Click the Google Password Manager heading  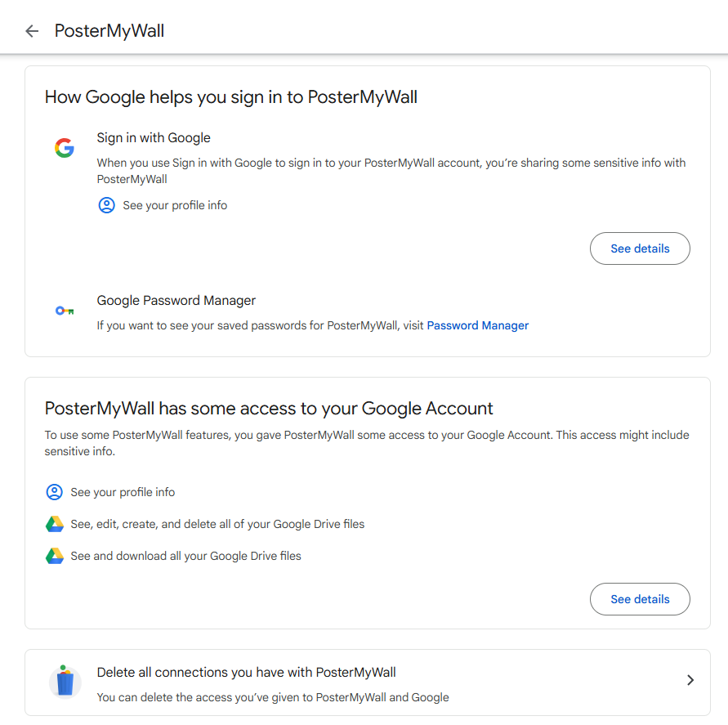click(176, 301)
